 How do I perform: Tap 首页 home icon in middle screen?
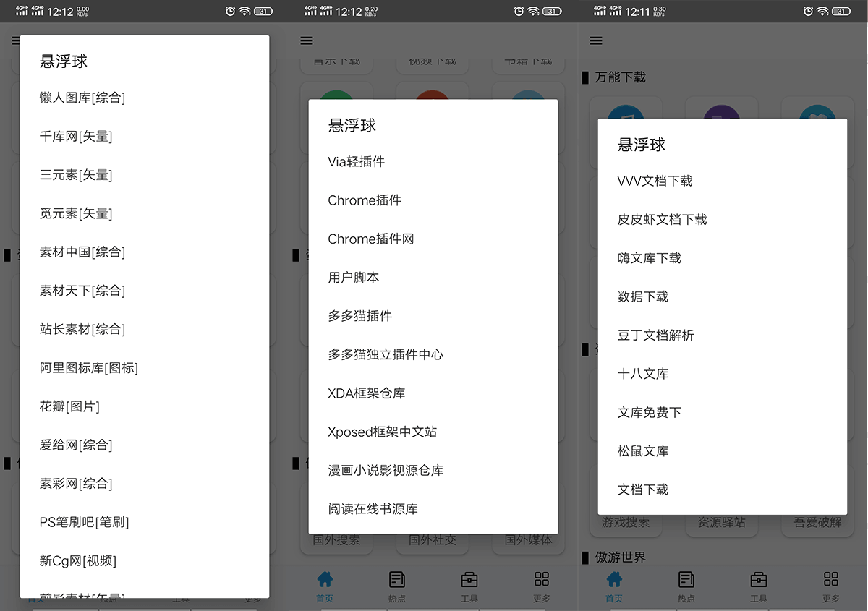(x=325, y=579)
